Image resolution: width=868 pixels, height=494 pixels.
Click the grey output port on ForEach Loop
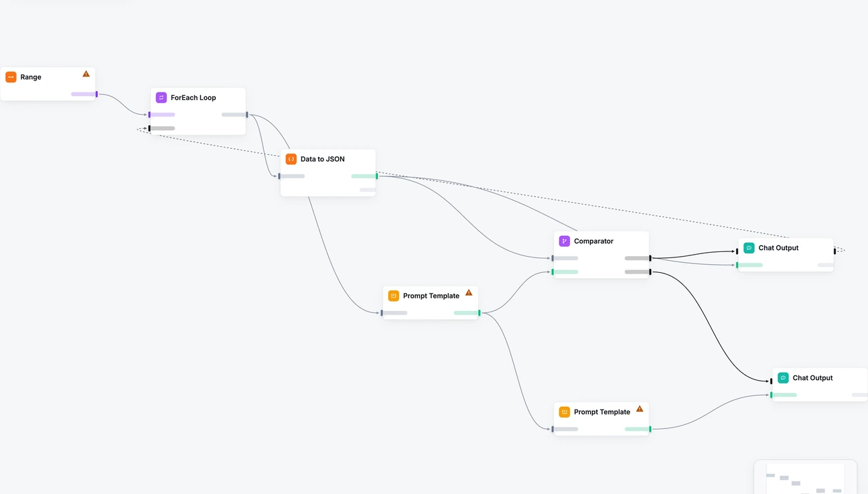point(247,115)
